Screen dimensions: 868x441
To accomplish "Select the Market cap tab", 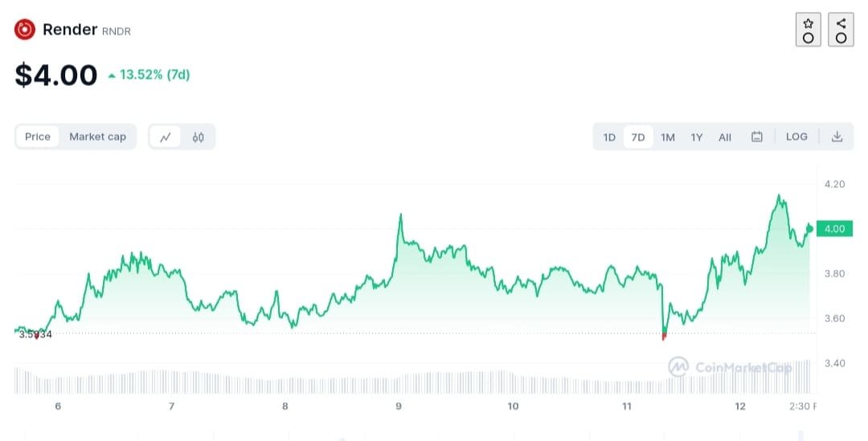I will coord(97,137).
